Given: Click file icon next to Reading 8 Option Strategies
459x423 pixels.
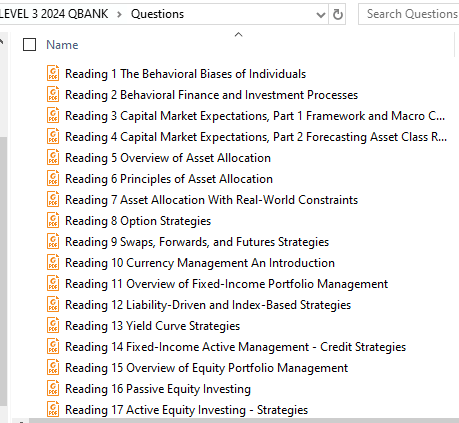Looking at the screenshot, I should click(53, 220).
